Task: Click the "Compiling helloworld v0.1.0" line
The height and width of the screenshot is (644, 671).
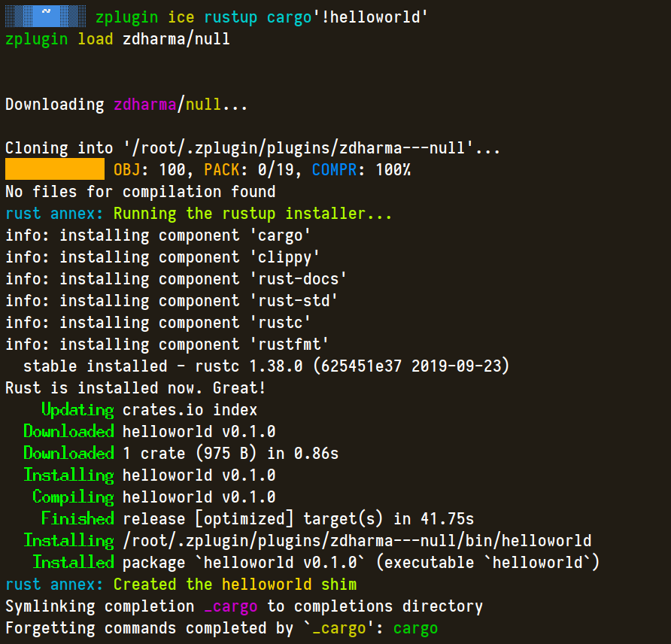Action: coord(154,497)
